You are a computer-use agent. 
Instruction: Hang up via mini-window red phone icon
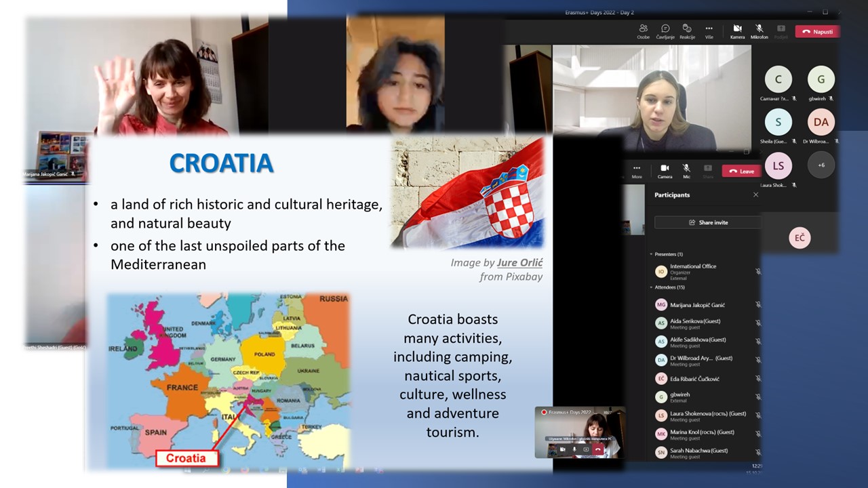598,449
